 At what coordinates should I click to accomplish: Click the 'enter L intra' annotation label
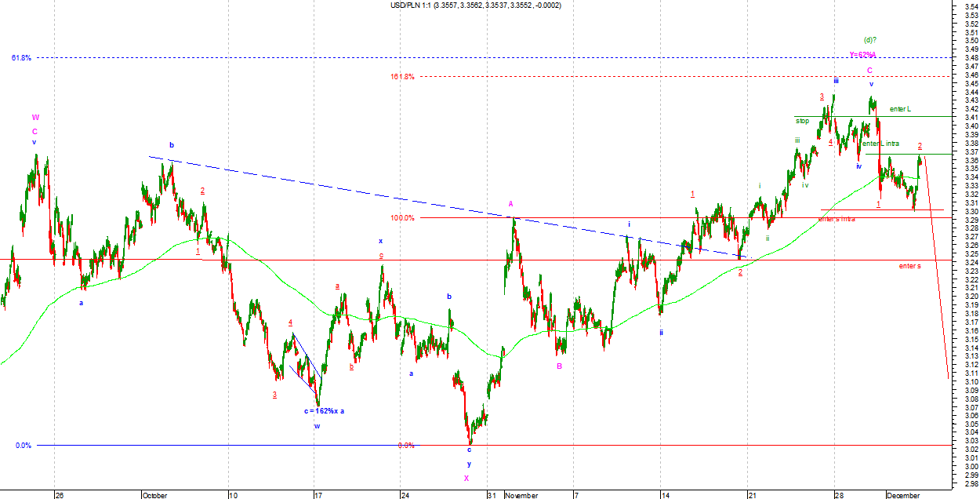pyautogui.click(x=880, y=144)
